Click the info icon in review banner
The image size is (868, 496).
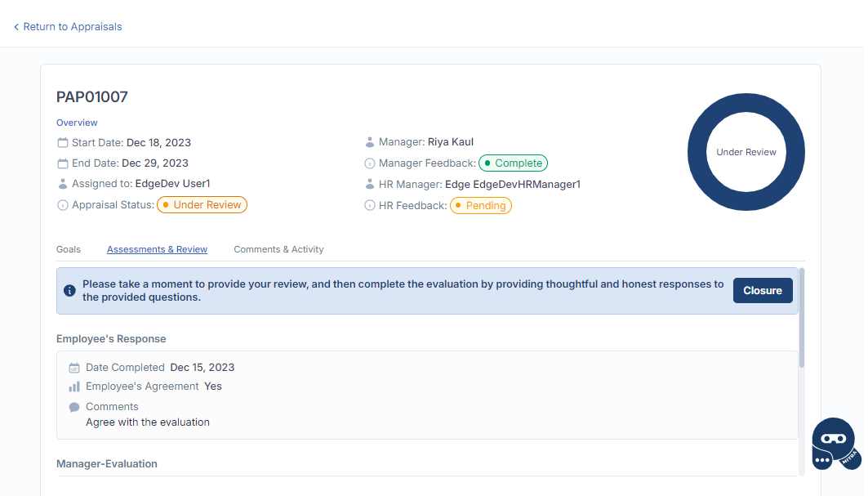pyautogui.click(x=70, y=291)
